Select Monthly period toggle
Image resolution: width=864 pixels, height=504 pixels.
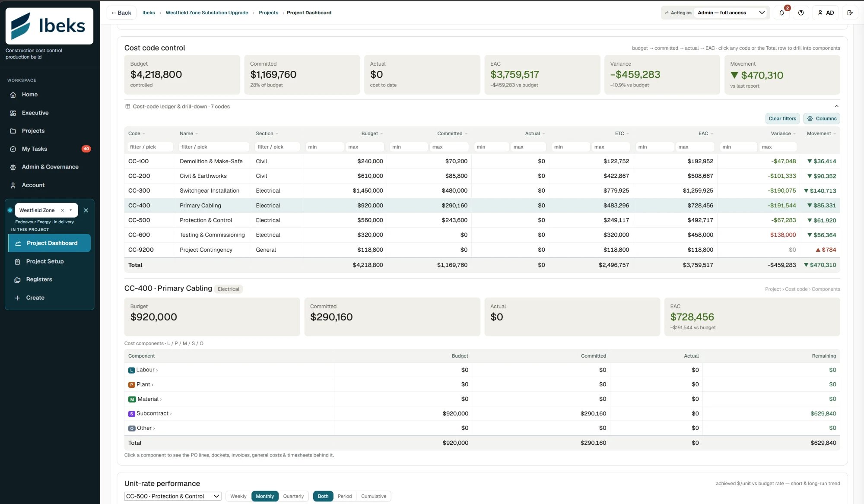coord(265,496)
